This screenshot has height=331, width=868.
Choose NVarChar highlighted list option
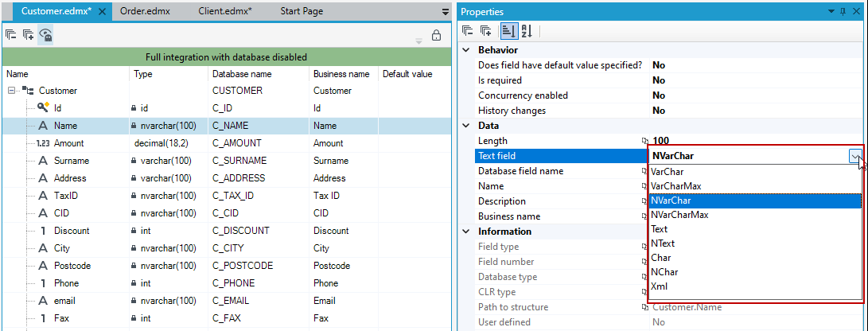(755, 201)
